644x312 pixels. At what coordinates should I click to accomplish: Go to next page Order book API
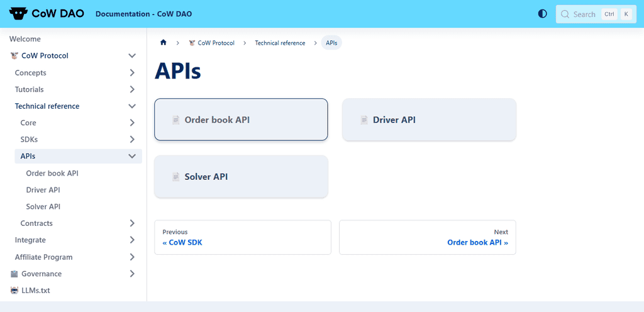pos(428,237)
